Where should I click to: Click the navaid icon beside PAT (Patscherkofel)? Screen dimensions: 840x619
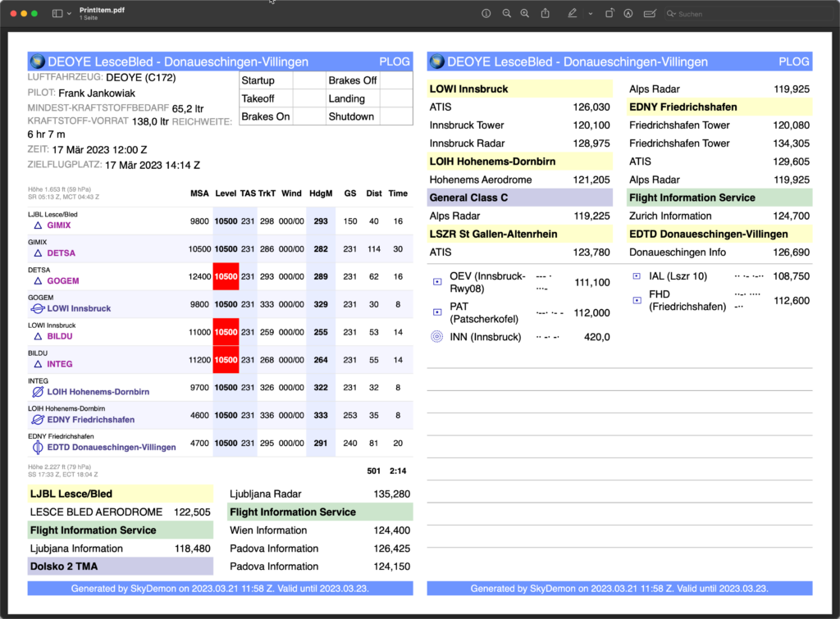click(x=437, y=312)
